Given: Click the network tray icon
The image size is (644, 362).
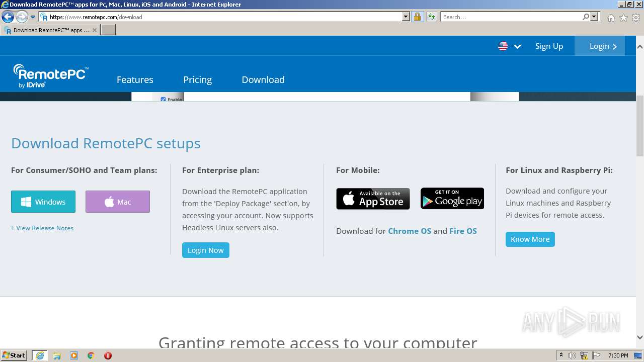Looking at the screenshot, I should pyautogui.click(x=584, y=355).
